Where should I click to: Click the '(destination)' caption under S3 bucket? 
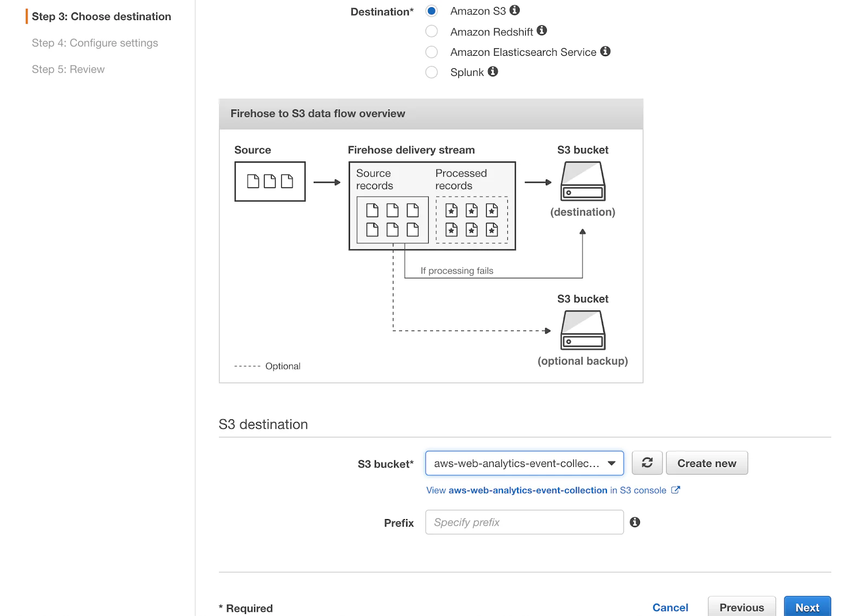point(583,212)
